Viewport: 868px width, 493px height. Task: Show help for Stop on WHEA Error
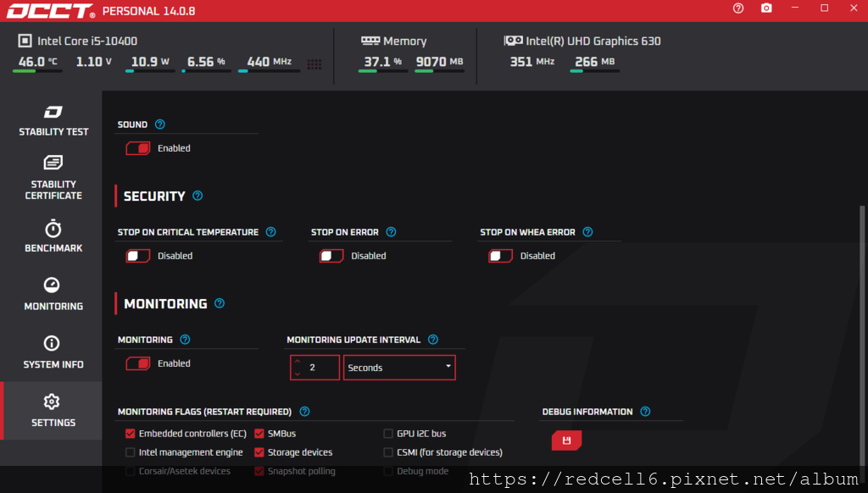point(588,232)
